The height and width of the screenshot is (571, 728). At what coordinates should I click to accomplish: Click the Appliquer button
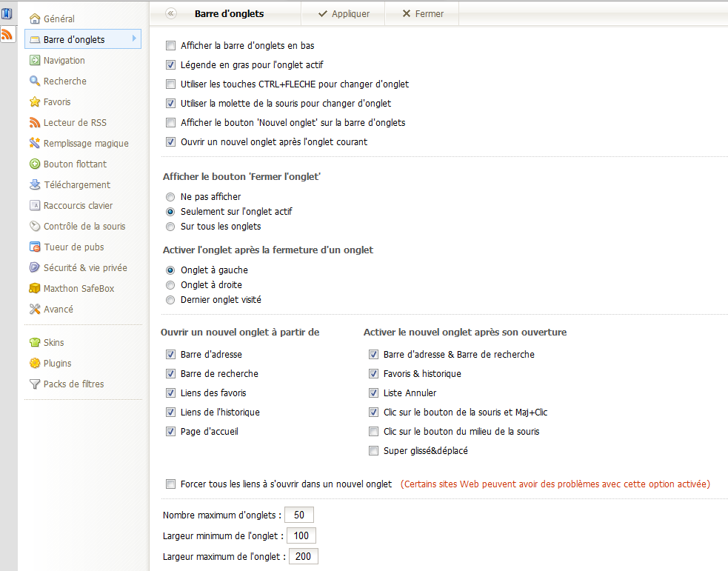(x=344, y=13)
